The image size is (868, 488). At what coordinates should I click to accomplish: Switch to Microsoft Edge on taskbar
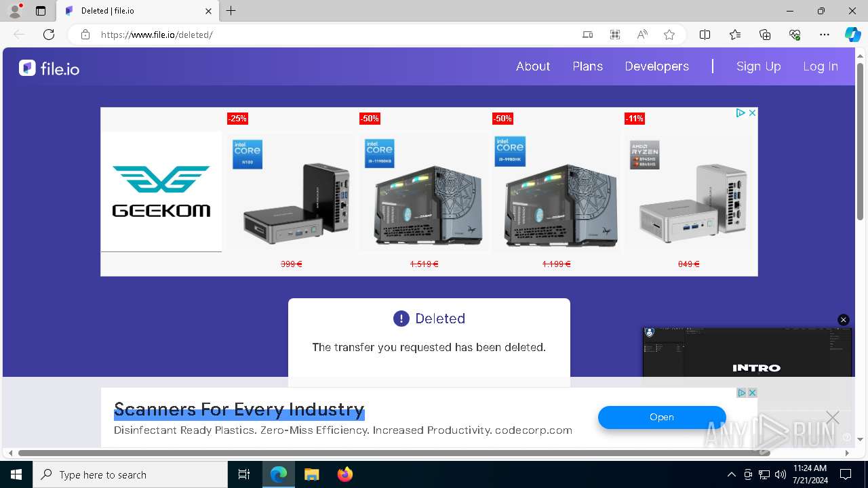point(279,474)
